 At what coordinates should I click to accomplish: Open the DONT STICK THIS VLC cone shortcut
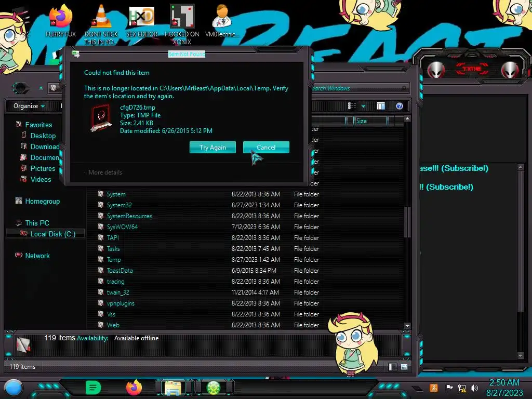pyautogui.click(x=101, y=24)
